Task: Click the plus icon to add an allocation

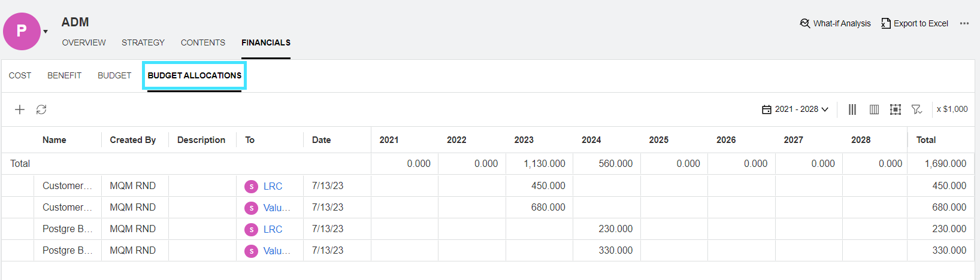Action: pos(20,109)
